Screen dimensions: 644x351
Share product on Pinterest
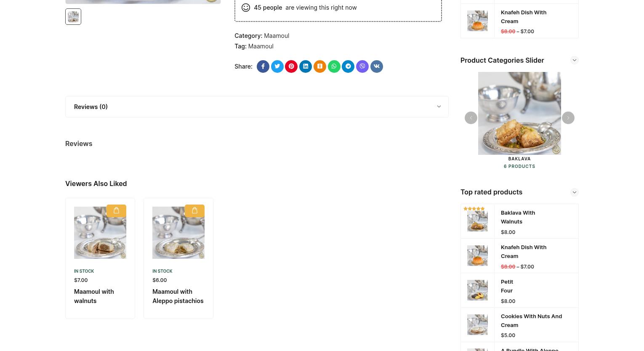pyautogui.click(x=291, y=66)
